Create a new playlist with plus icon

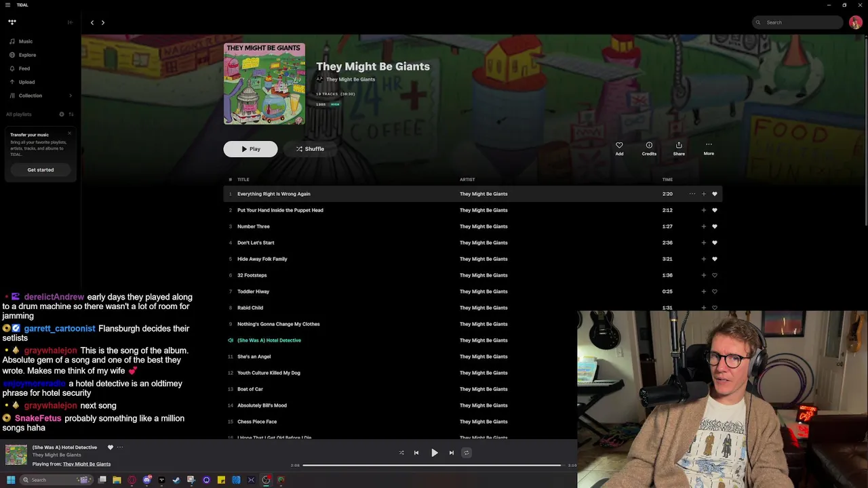[x=62, y=114]
